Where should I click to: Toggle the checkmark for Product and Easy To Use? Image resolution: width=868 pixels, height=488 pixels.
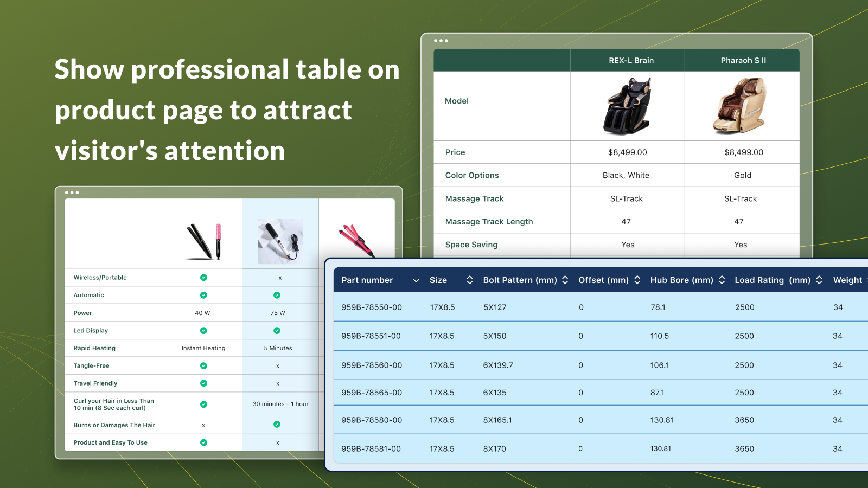[204, 442]
